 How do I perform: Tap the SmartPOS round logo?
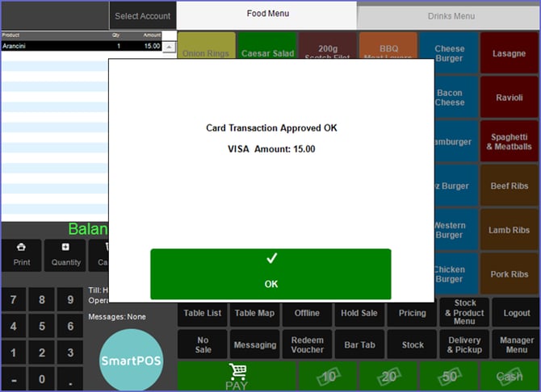[x=131, y=360]
